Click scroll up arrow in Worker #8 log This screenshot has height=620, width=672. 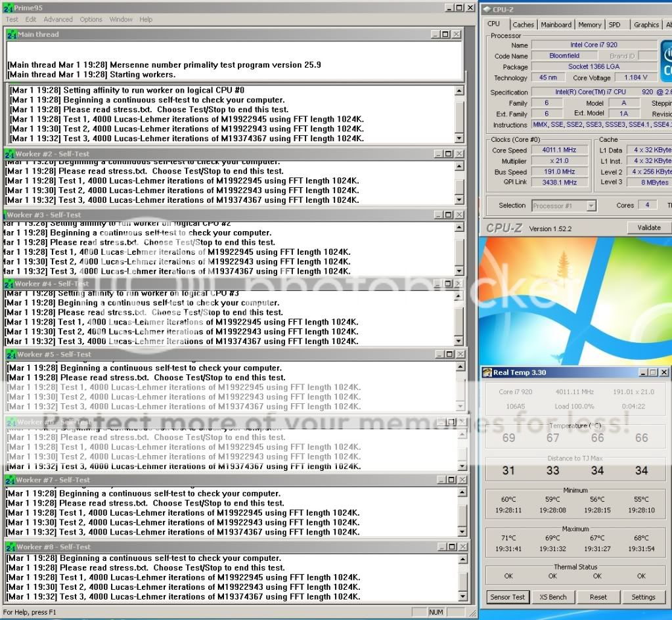click(462, 559)
